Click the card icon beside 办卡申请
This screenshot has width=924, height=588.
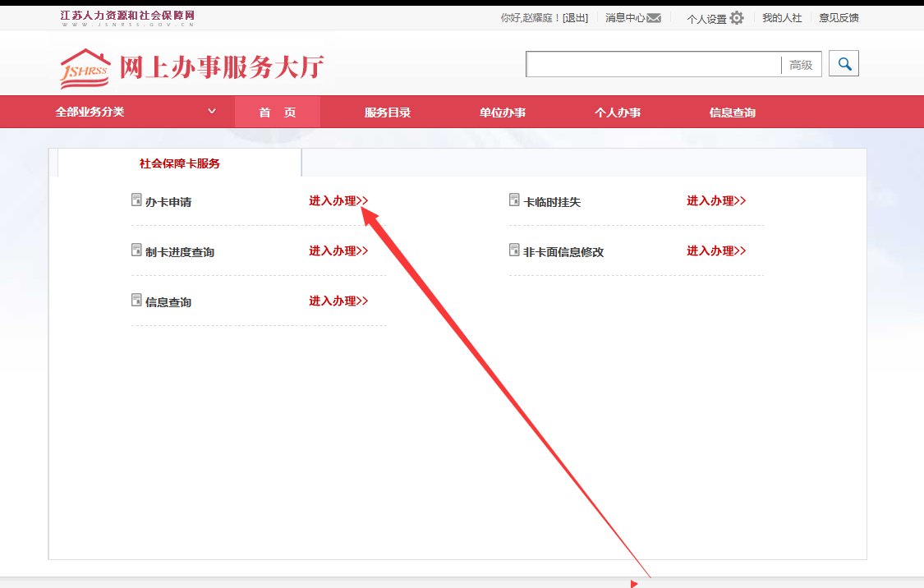tap(136, 199)
